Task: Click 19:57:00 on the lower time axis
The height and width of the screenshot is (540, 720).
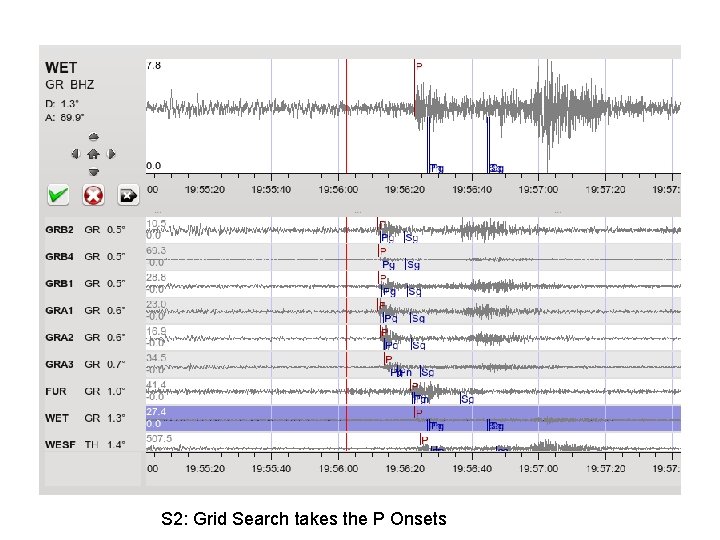Action: (x=538, y=468)
